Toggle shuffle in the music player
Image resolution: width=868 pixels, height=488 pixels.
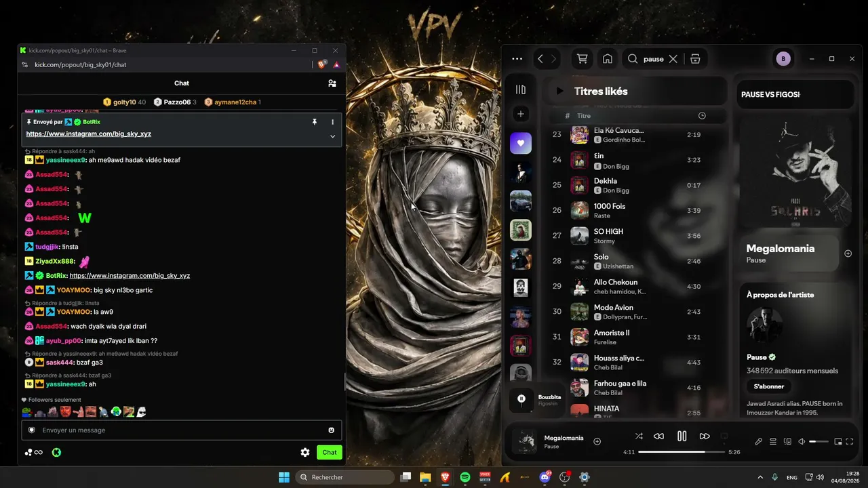(x=639, y=436)
